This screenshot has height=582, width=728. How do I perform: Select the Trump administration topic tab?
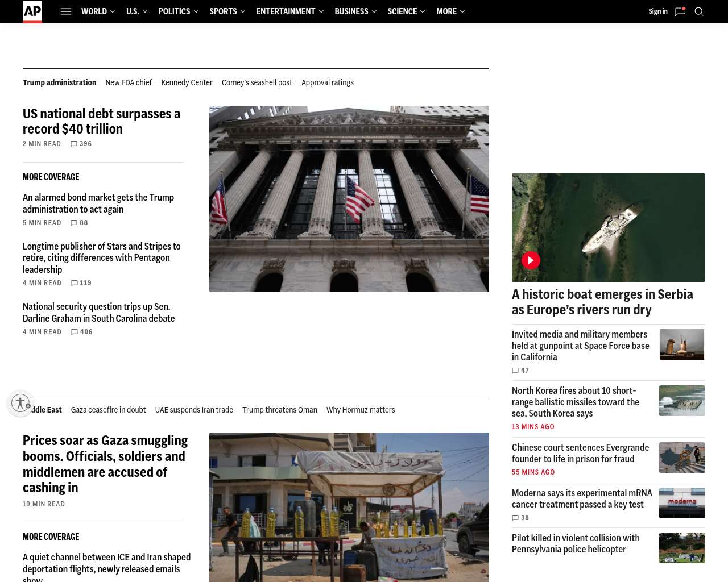click(60, 82)
